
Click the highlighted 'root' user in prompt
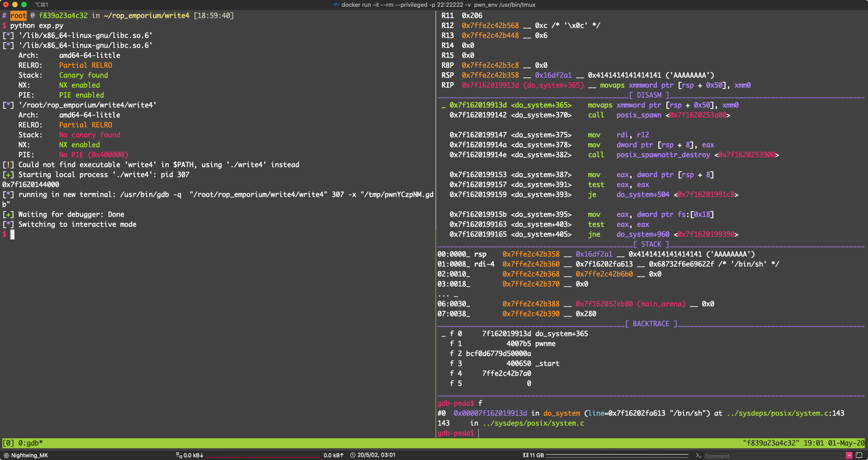[x=19, y=16]
